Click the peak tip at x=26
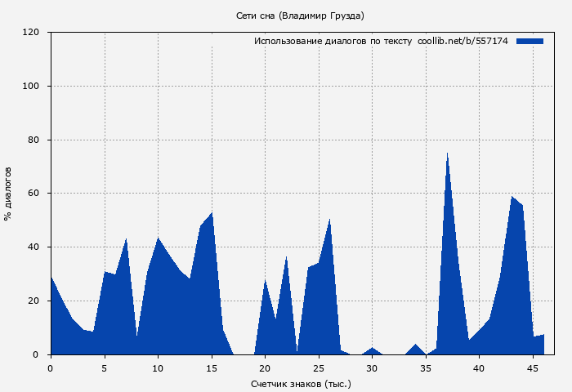 [329, 220]
